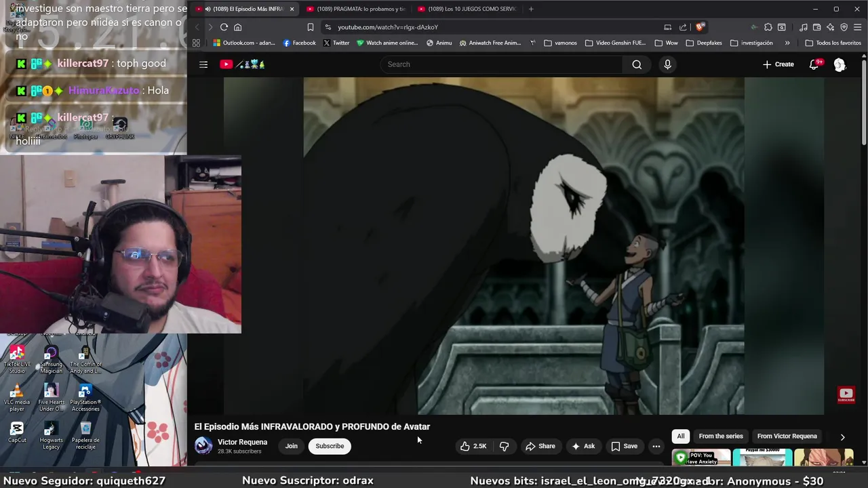Open the Animu bookmark
This screenshot has width=868, height=488.
(439, 43)
